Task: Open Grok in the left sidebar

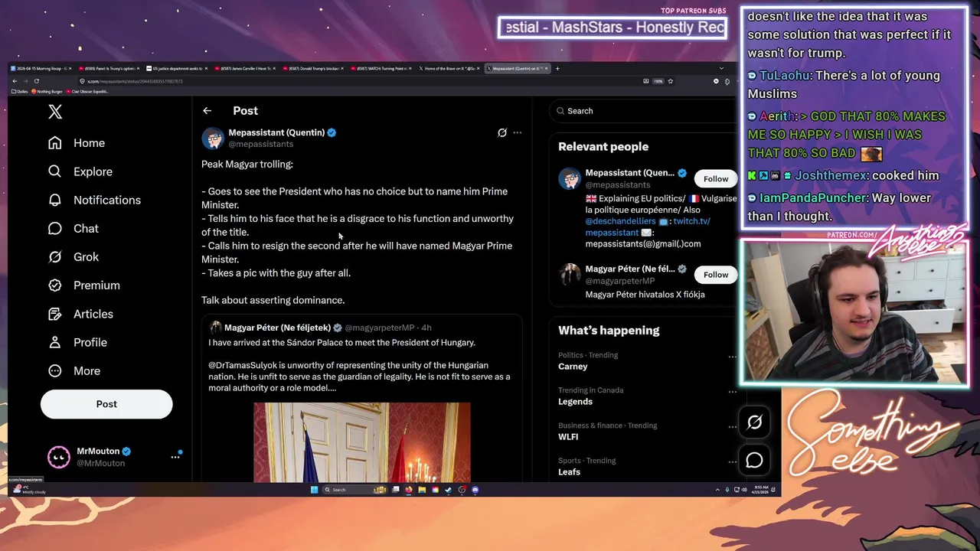Action: (x=73, y=256)
